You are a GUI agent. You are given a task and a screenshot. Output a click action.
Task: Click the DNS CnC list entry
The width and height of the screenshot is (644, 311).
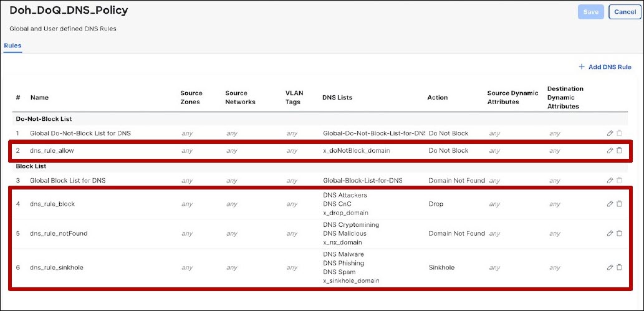click(x=337, y=204)
